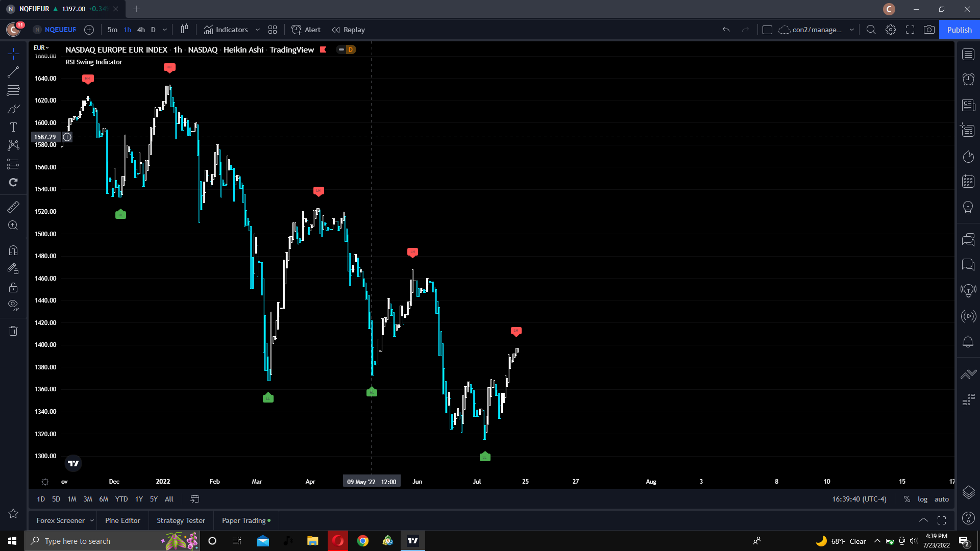Select the trend line drawing tool
The height and width of the screenshot is (551, 980).
[x=13, y=72]
